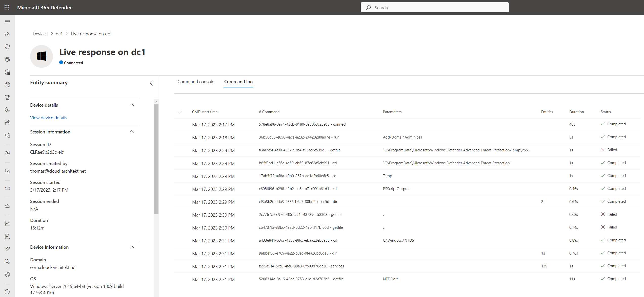Switch to the Command console tab
This screenshot has height=297, width=644.
click(196, 82)
